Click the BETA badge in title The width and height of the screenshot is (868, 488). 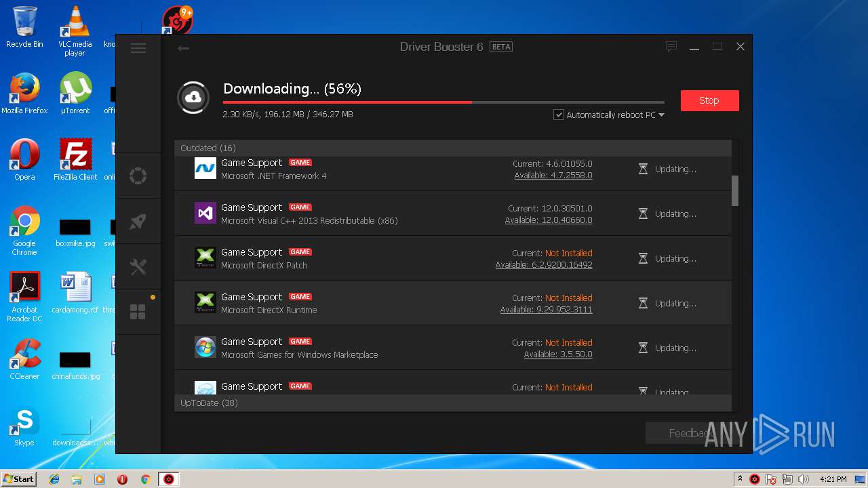point(501,47)
